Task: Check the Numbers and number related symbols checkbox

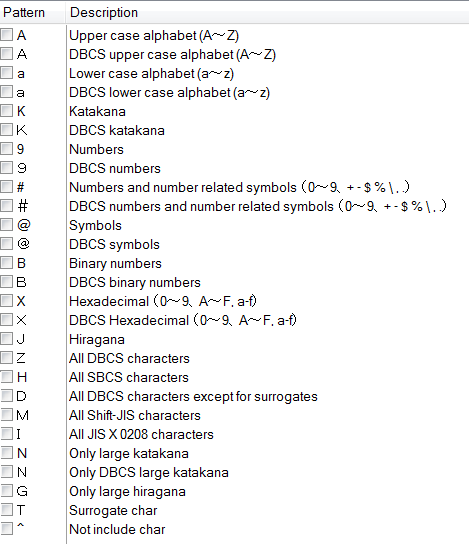Action: [6, 187]
